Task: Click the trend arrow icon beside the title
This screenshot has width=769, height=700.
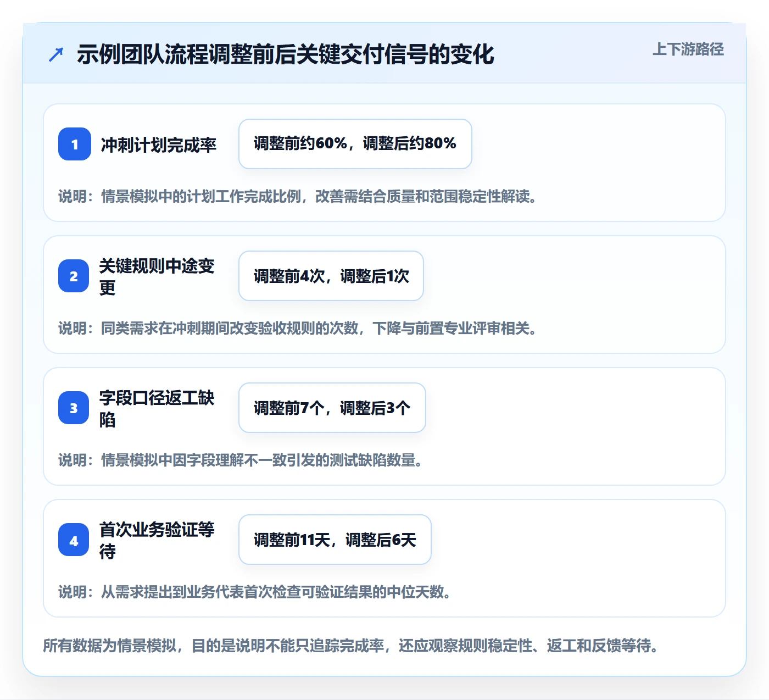Action: coord(56,54)
